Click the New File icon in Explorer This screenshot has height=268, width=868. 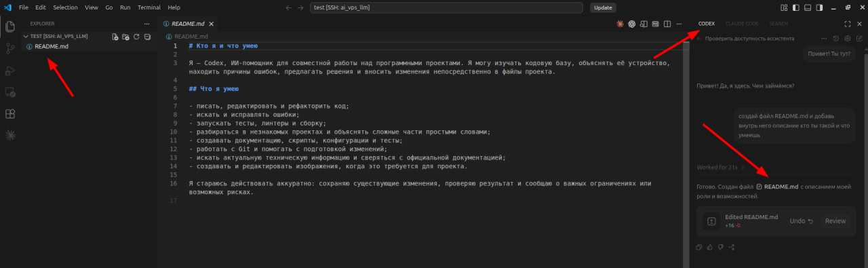115,37
